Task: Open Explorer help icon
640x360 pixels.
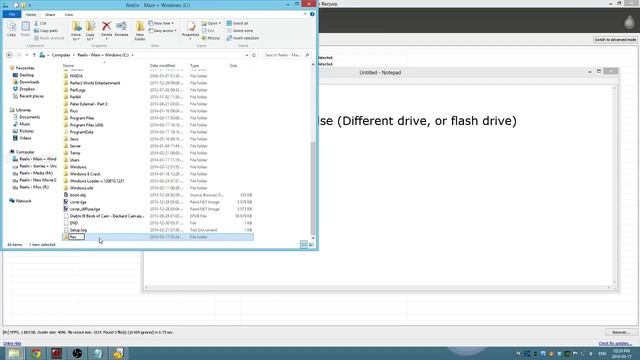Action: click(x=312, y=14)
